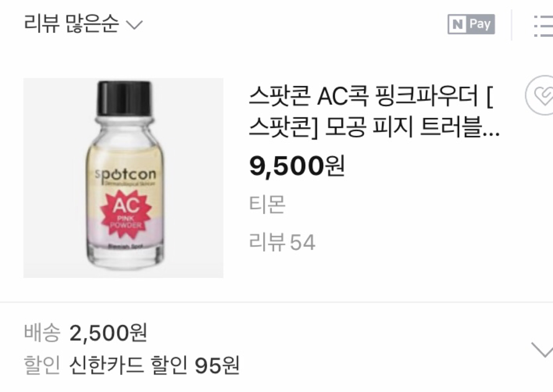Add product to wishlist with heart icon
This screenshot has height=392, width=553.
coord(540,95)
